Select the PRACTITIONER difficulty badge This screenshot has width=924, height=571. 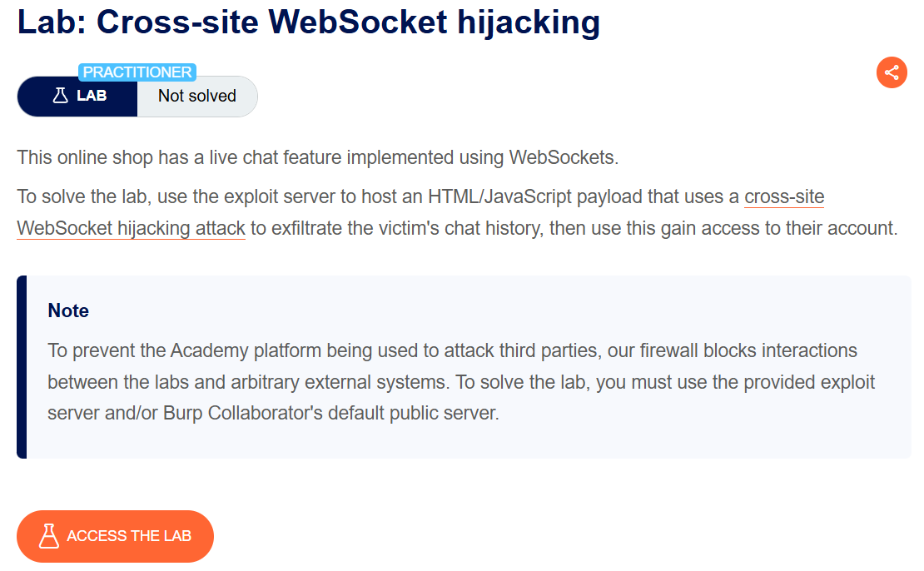[x=137, y=72]
